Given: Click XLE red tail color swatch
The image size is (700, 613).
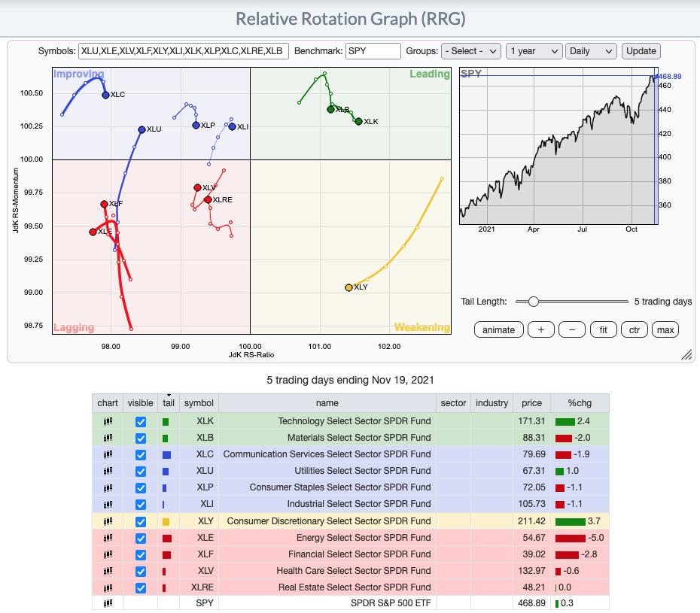Looking at the screenshot, I should click(167, 538).
